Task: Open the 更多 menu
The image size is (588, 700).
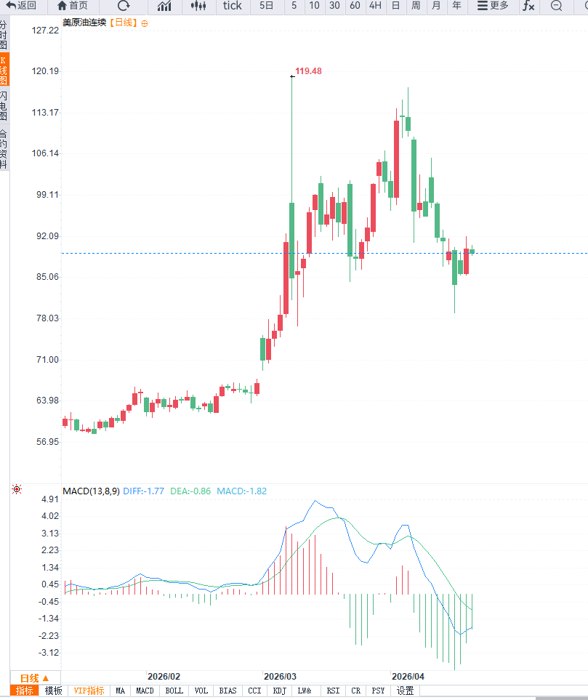Action: [493, 6]
